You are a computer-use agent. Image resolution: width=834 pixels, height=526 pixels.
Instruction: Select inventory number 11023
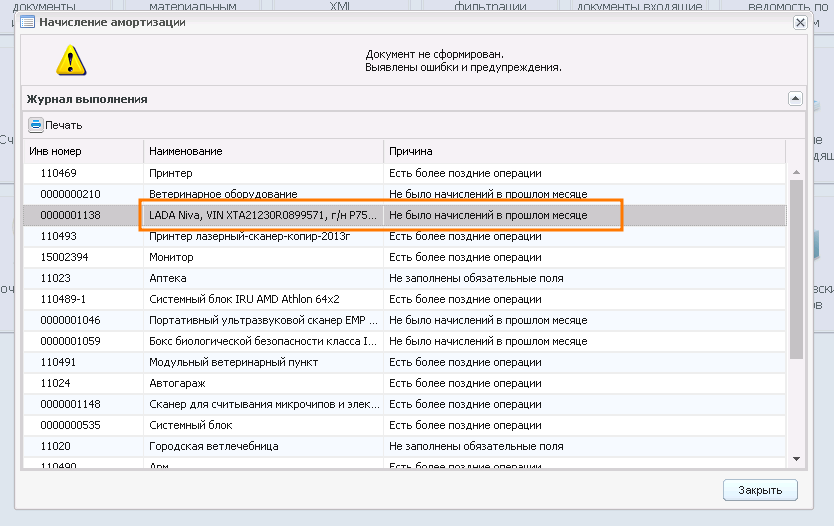coord(55,278)
